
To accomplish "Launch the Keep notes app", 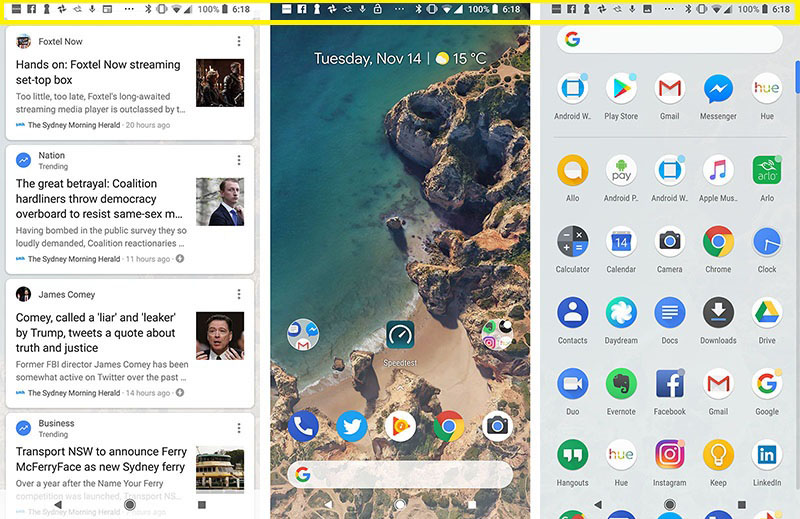I will coord(718,455).
